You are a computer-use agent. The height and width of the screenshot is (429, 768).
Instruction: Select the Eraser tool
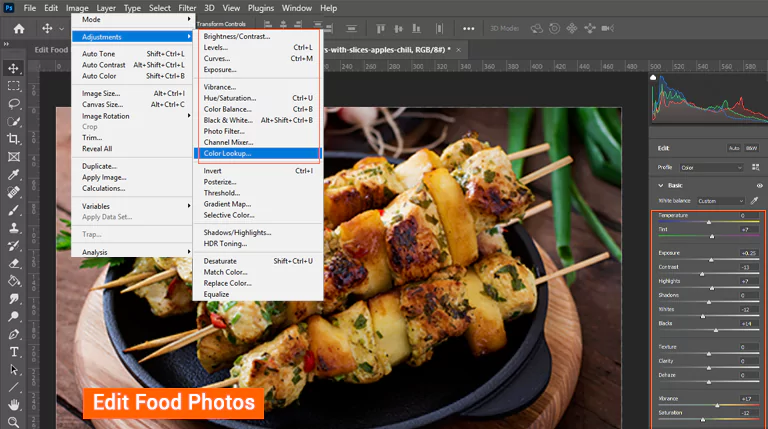pos(14,263)
